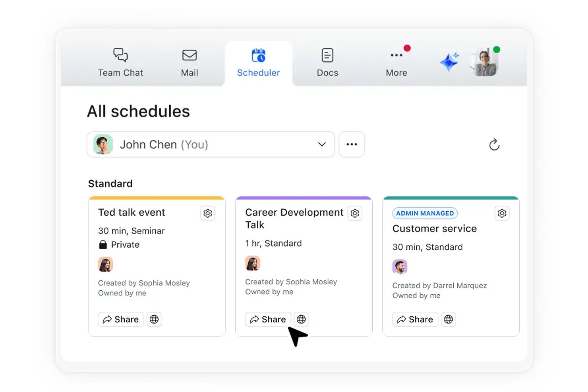
Task: Open the Customer service title
Action: coord(435,229)
